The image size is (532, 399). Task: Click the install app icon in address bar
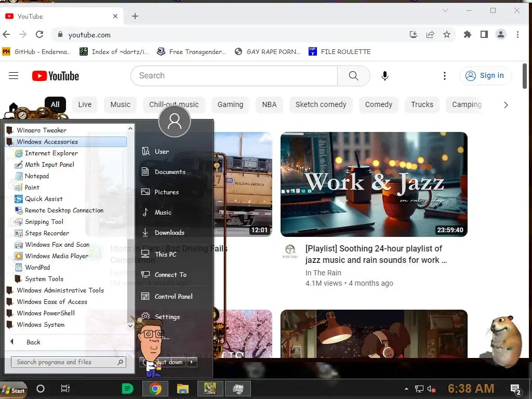[x=414, y=34]
